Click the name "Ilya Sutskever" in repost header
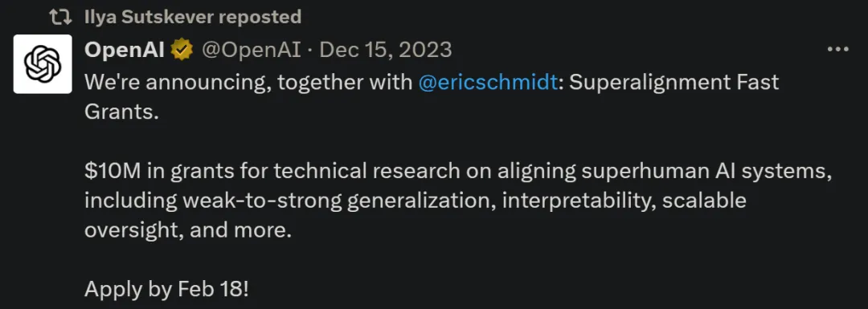Viewport: 868px width, 309px height. click(x=149, y=17)
